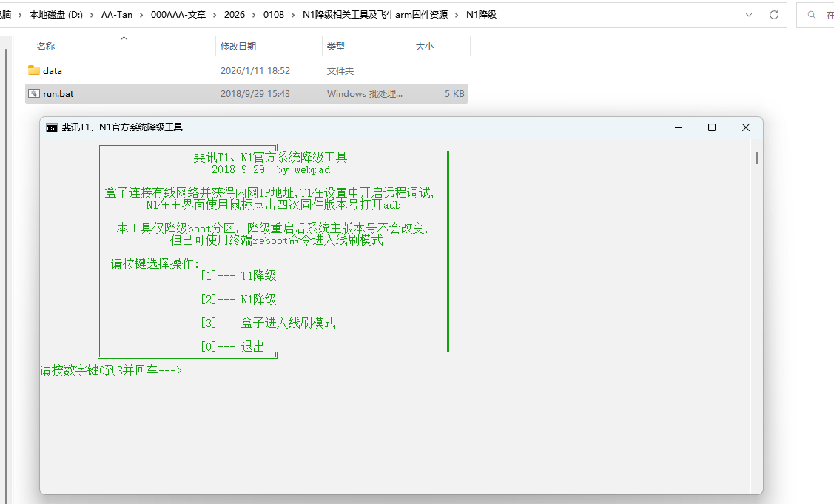Open the data folder icon
Screen dimensions: 834x504
click(x=33, y=70)
